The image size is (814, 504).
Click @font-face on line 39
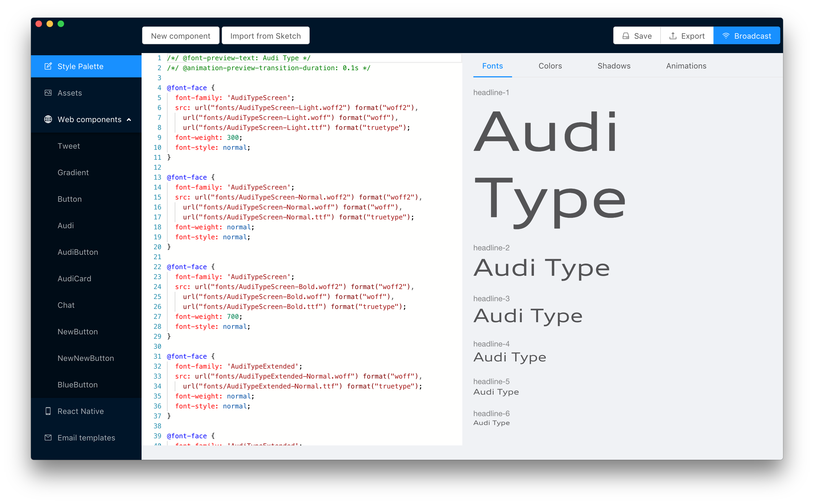click(187, 436)
